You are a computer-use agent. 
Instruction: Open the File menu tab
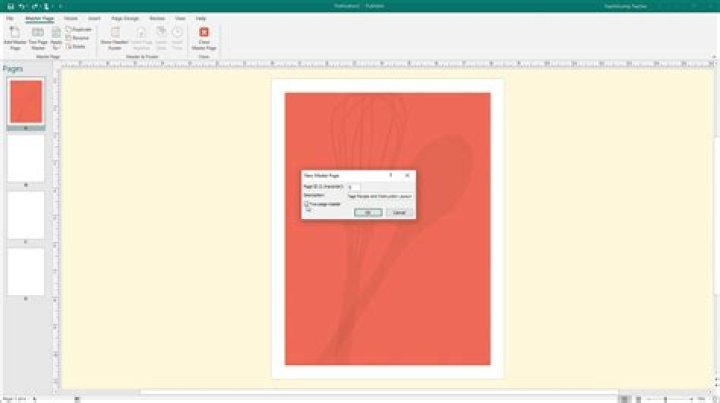(10, 18)
